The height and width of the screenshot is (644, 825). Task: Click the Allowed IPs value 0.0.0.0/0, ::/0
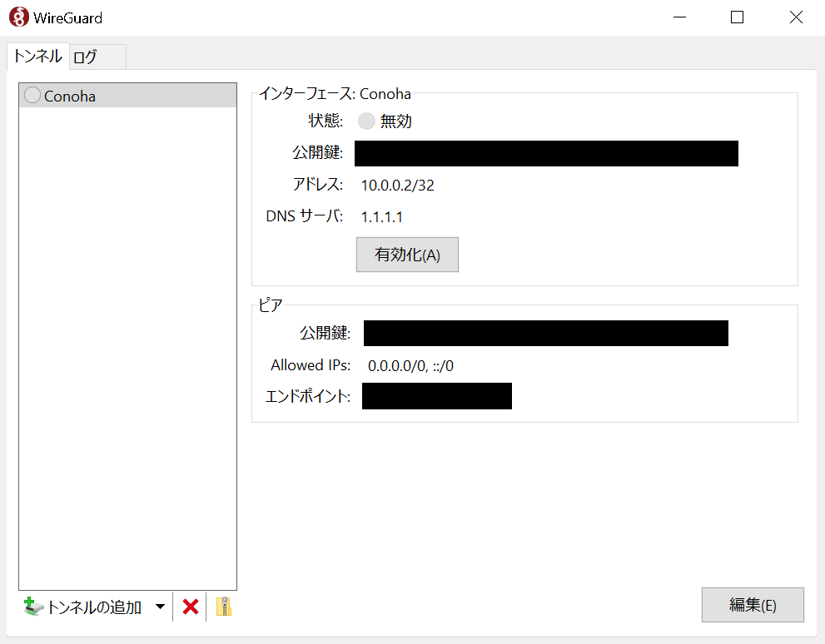coord(410,366)
